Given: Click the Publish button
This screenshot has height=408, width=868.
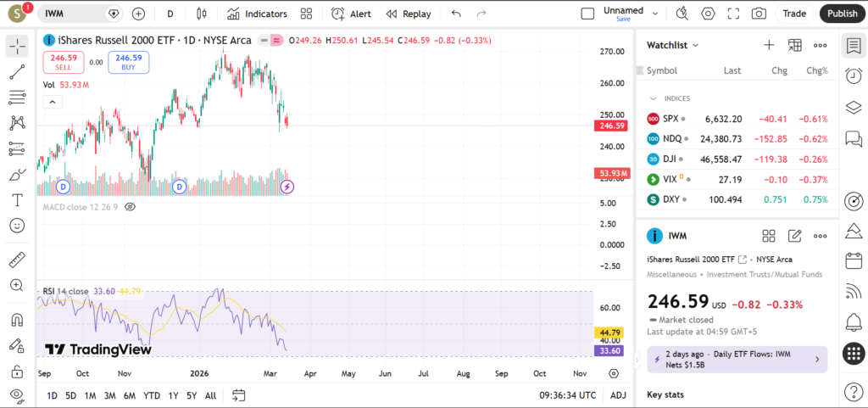Looking at the screenshot, I should [842, 14].
